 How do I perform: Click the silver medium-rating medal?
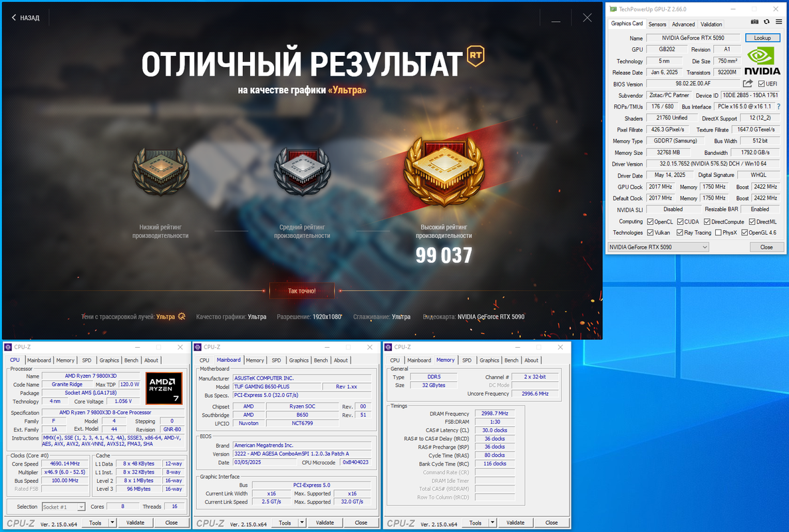302,172
